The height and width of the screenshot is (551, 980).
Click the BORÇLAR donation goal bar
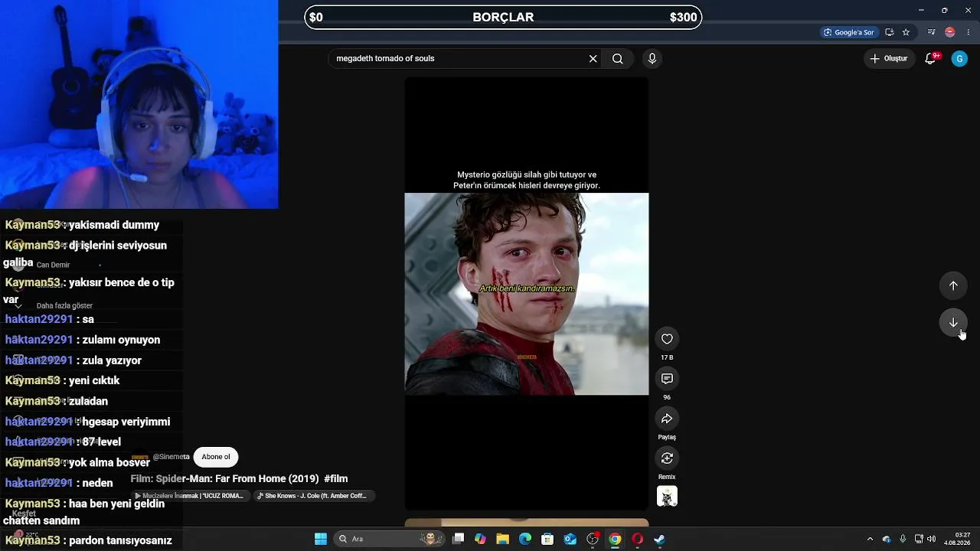pyautogui.click(x=503, y=17)
